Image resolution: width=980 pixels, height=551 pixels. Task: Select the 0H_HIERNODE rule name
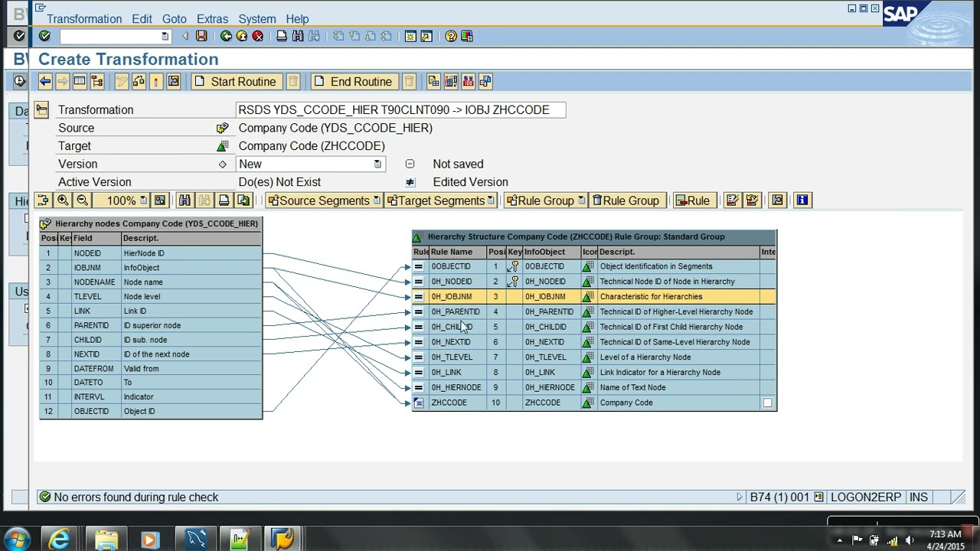point(456,387)
